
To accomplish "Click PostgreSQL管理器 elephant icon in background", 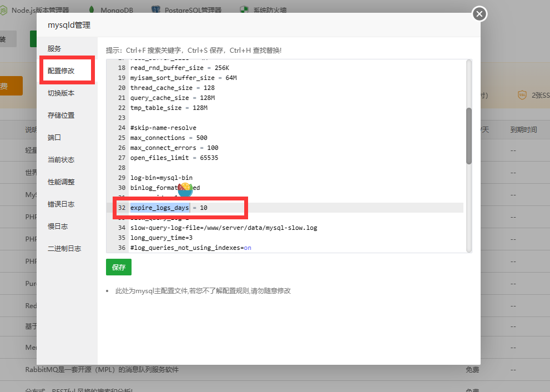I will click(x=156, y=9).
